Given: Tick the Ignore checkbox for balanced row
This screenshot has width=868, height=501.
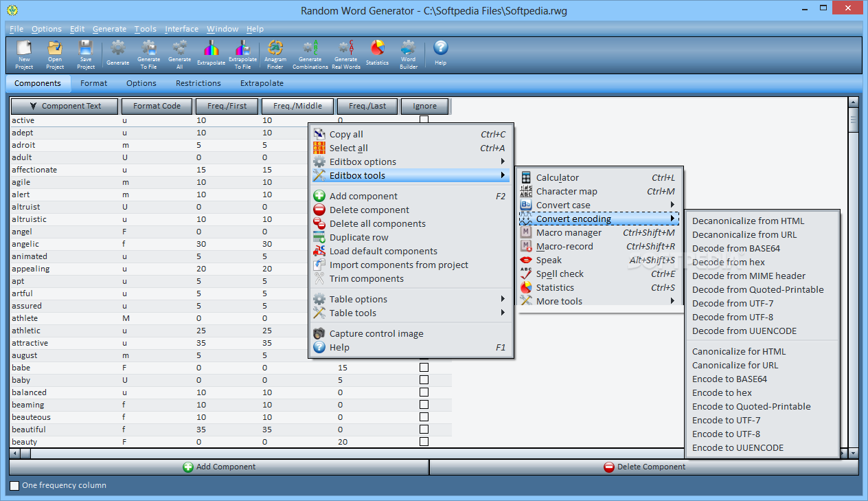Looking at the screenshot, I should [424, 392].
